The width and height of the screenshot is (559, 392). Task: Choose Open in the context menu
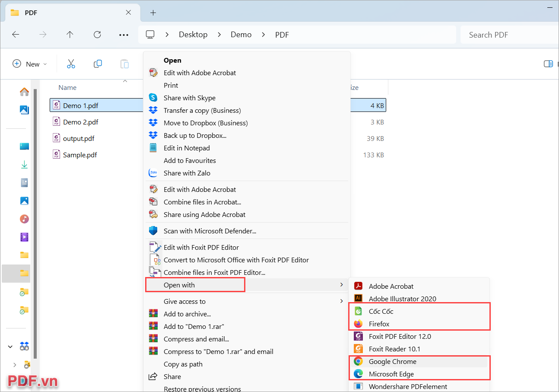click(247, 60)
